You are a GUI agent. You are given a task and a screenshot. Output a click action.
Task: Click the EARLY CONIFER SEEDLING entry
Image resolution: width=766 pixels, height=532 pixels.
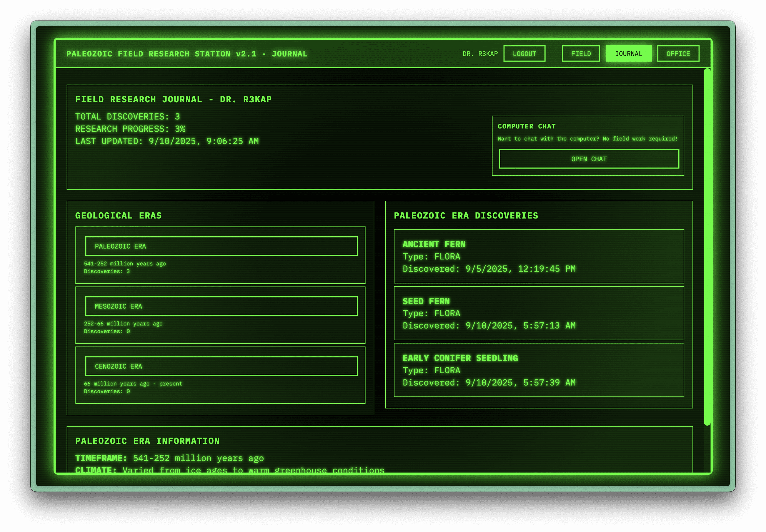[539, 370]
